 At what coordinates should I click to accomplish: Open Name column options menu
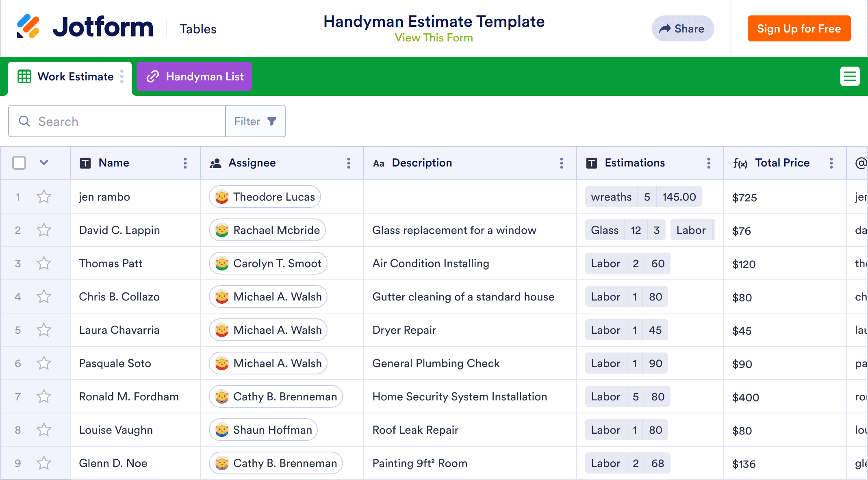tap(185, 163)
